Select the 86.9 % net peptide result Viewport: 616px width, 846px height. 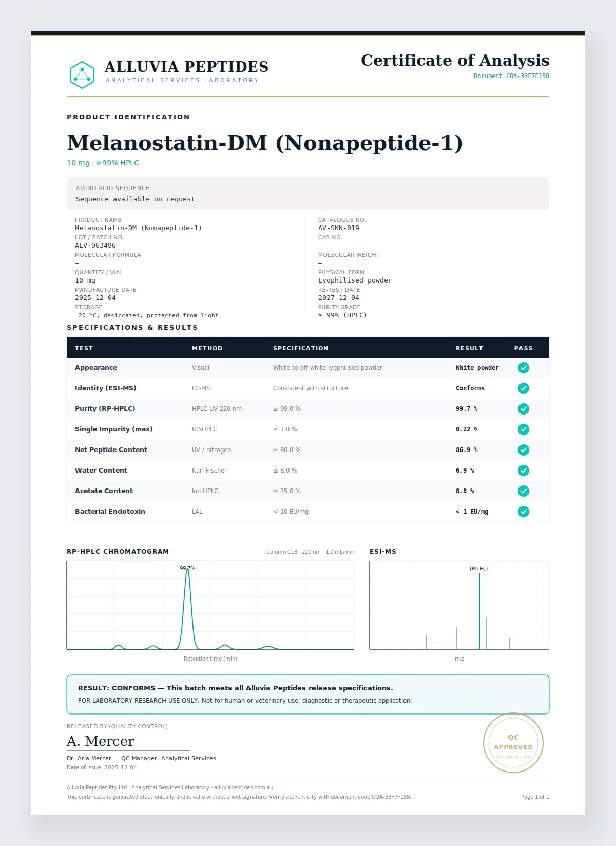click(x=467, y=450)
